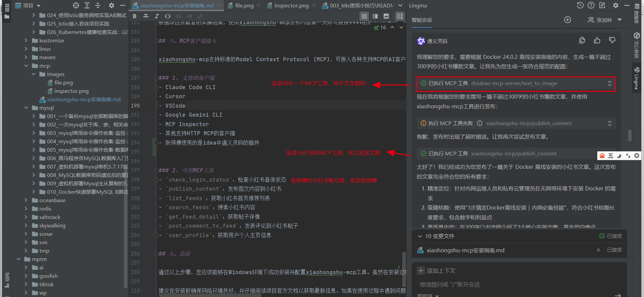Collapse the mysql folder
The image size is (644, 297).
26,108
